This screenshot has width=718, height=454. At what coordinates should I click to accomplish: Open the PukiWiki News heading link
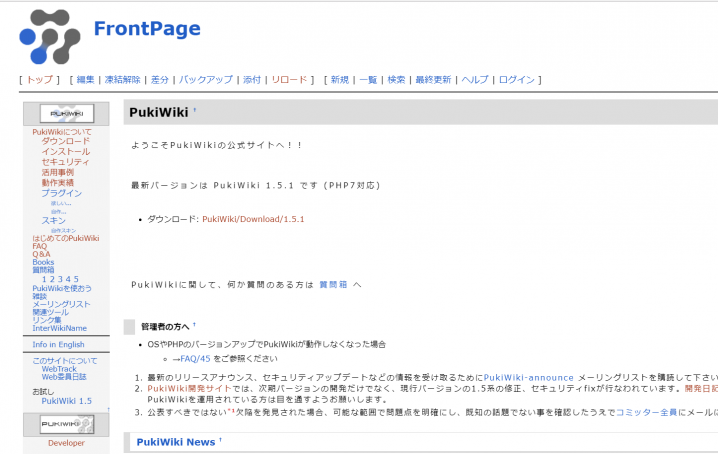point(176,442)
